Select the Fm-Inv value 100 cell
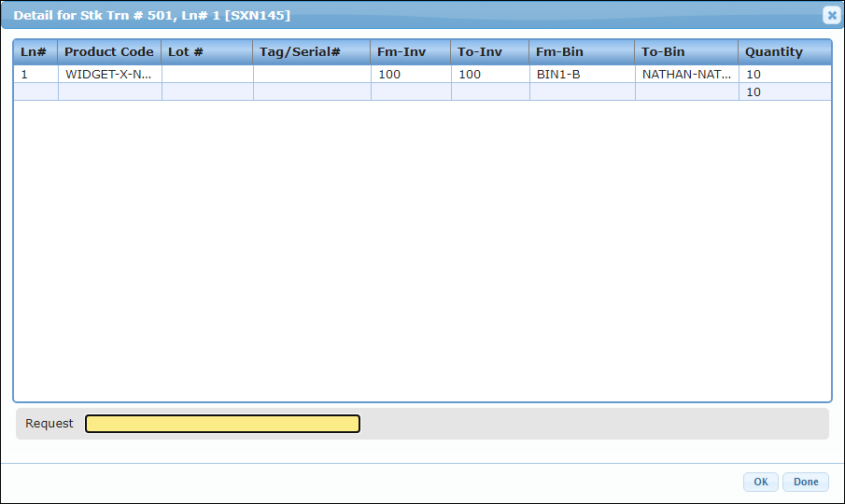The width and height of the screenshot is (845, 504). tap(411, 74)
